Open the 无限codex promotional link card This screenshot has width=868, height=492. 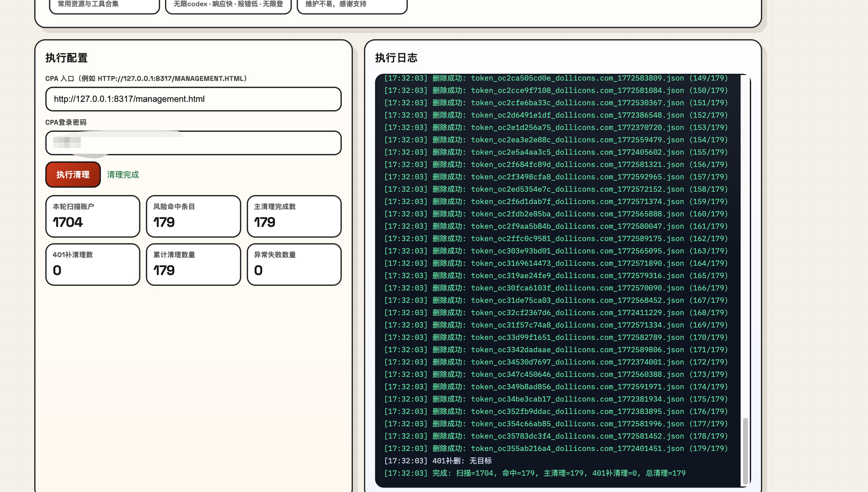point(228,5)
